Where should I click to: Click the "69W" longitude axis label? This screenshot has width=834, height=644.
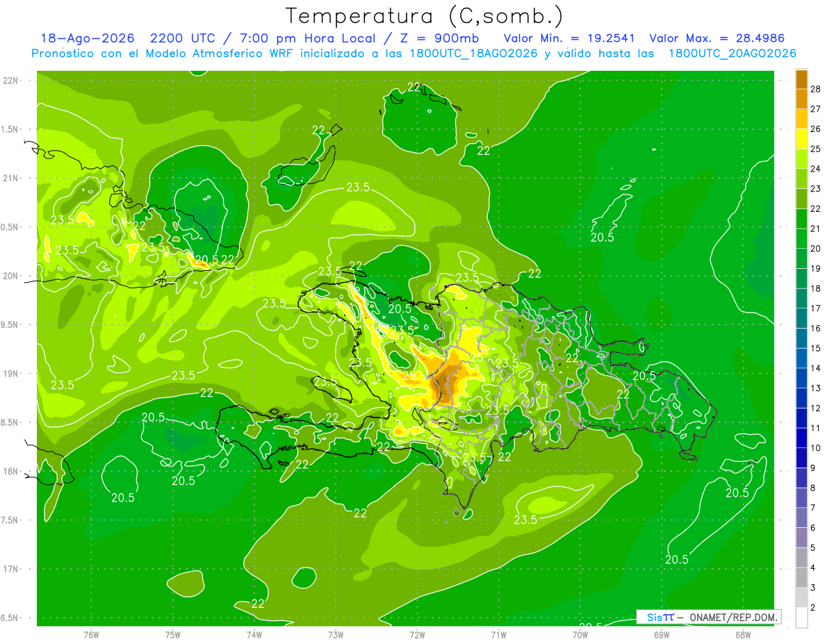(x=661, y=634)
